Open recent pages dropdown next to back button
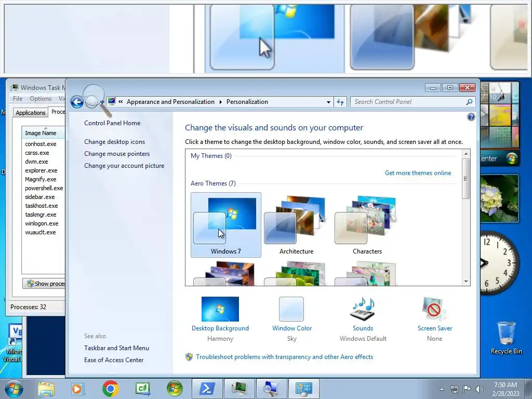 (102, 102)
